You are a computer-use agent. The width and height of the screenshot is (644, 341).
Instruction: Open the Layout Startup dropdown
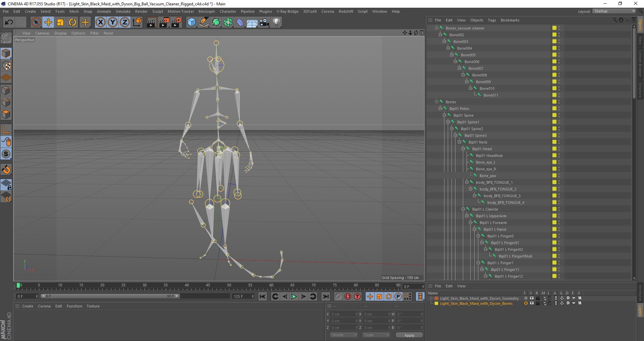click(x=614, y=11)
